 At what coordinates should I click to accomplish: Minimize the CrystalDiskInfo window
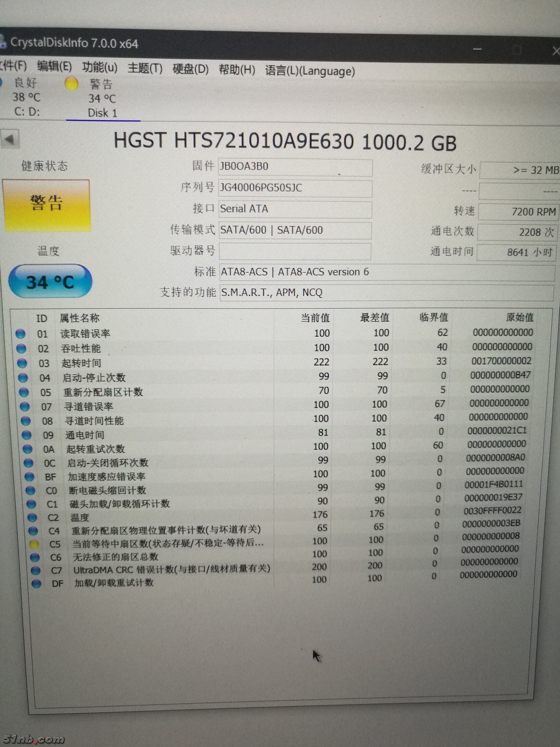point(477,49)
